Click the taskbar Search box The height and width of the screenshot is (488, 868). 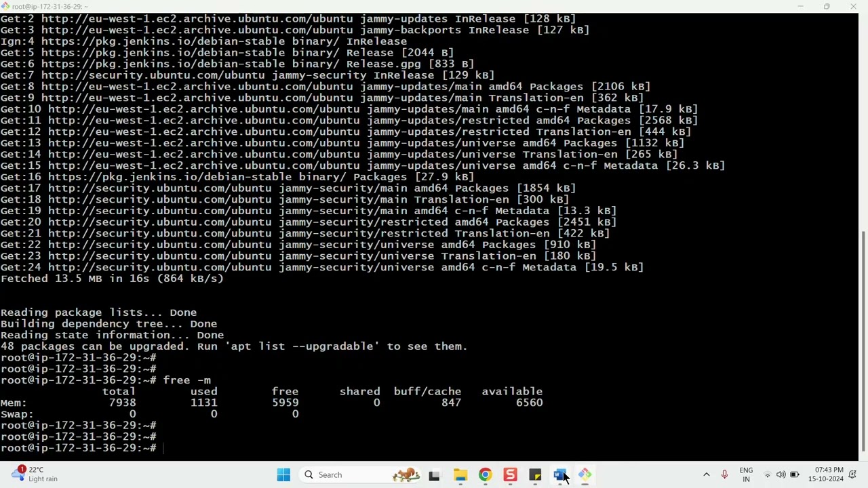coord(362,474)
